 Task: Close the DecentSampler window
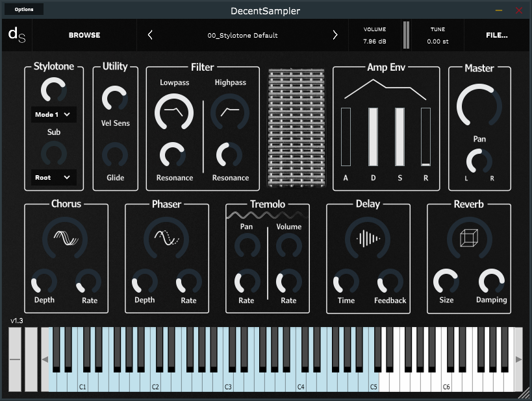[519, 10]
